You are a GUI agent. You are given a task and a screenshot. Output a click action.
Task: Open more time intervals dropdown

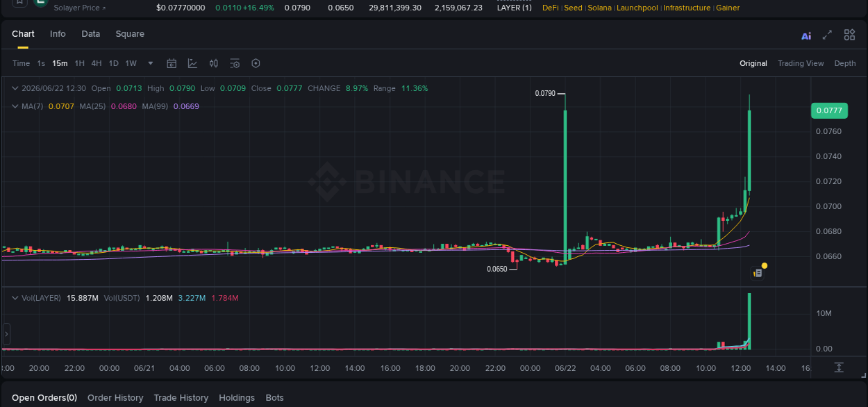pyautogui.click(x=151, y=63)
